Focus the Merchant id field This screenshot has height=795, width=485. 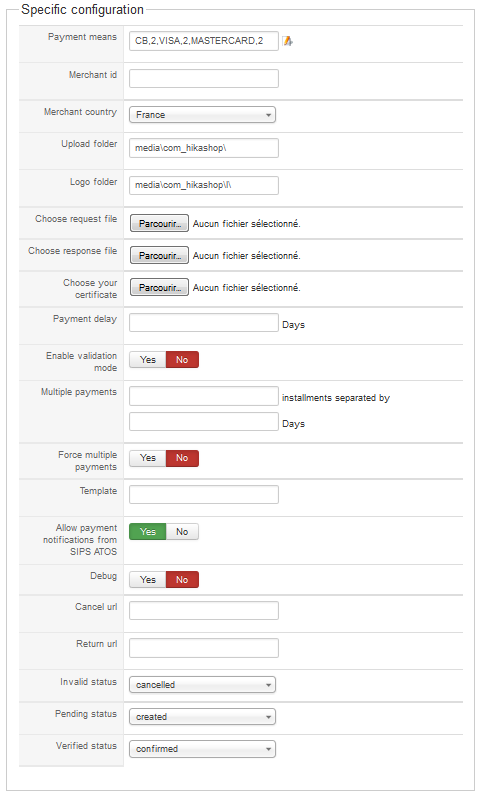(x=204, y=79)
